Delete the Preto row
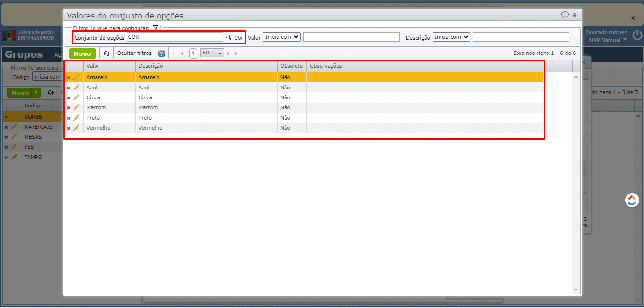The width and height of the screenshot is (644, 308). pyautogui.click(x=69, y=118)
